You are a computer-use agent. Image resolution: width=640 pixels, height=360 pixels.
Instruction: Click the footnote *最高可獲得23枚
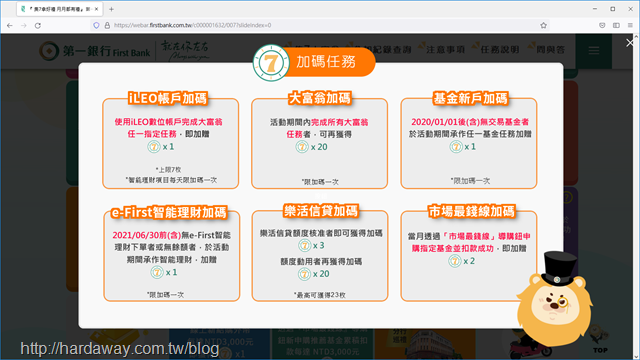320,295
